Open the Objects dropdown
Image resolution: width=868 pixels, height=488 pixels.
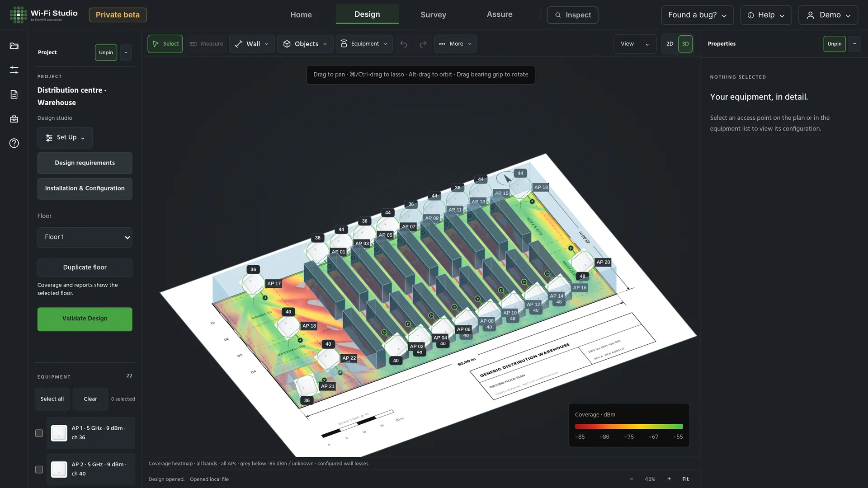pyautogui.click(x=305, y=44)
